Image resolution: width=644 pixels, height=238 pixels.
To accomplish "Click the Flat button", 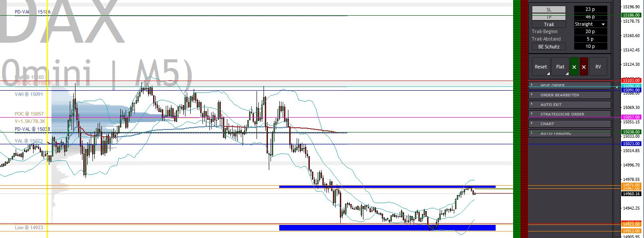I will [x=560, y=67].
